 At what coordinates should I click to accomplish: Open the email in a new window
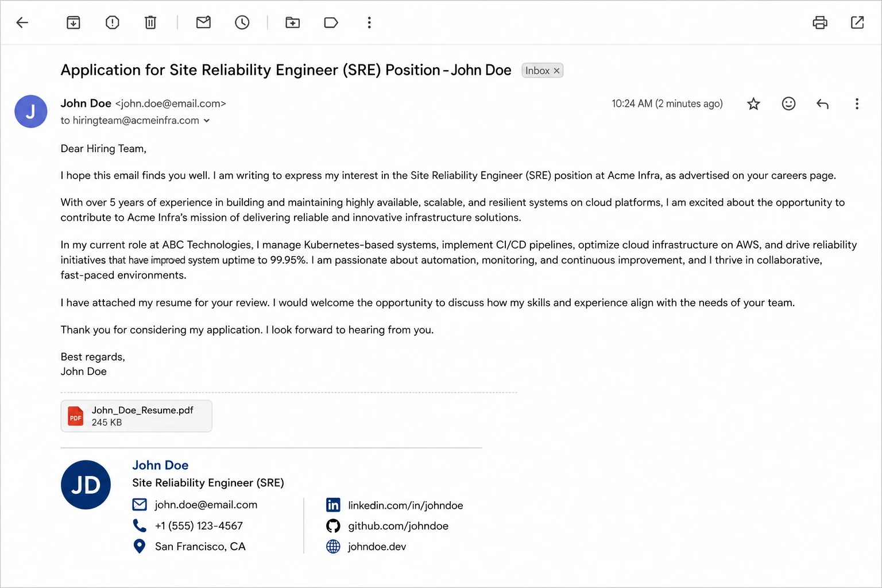coord(857,22)
